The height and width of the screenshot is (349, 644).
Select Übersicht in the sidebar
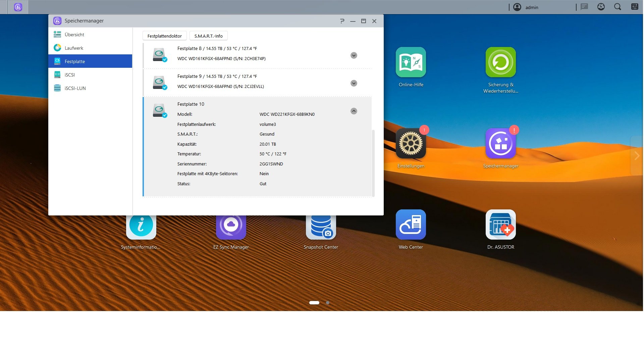[90, 35]
